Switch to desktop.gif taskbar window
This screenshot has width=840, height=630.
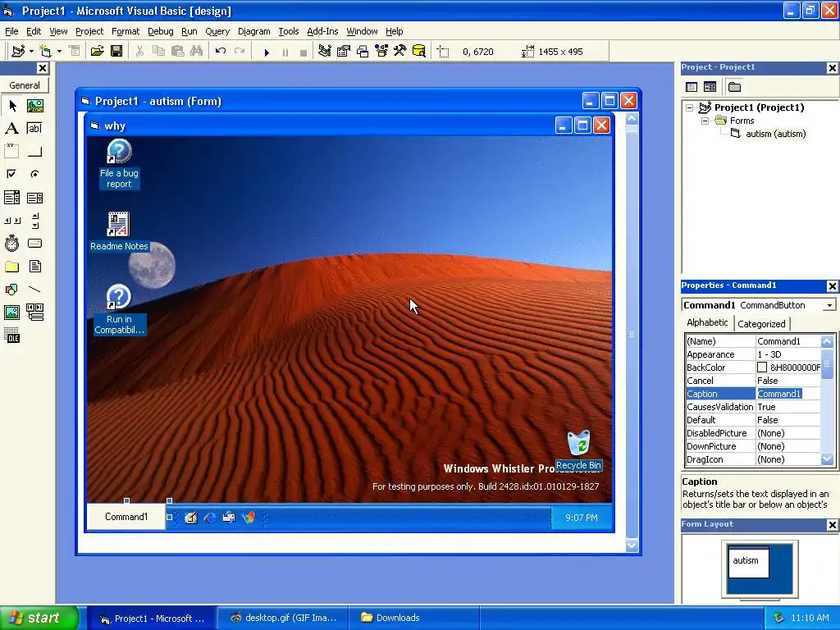pos(283,618)
